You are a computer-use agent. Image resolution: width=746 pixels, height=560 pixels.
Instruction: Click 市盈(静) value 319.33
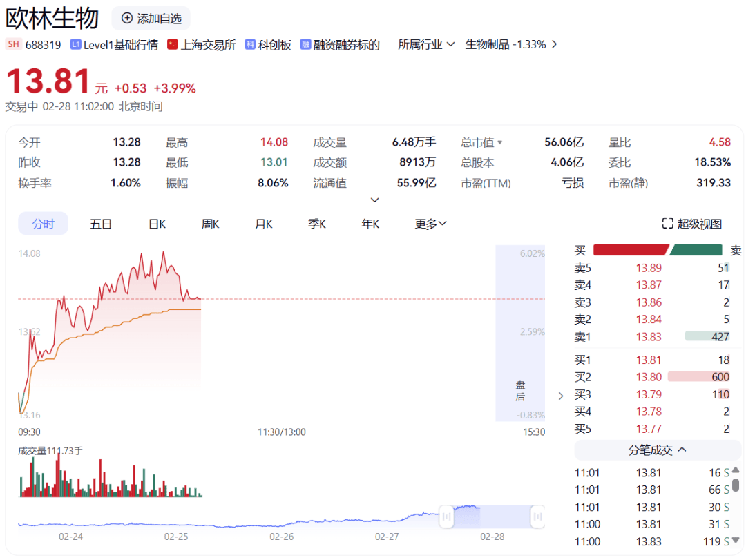click(x=713, y=183)
